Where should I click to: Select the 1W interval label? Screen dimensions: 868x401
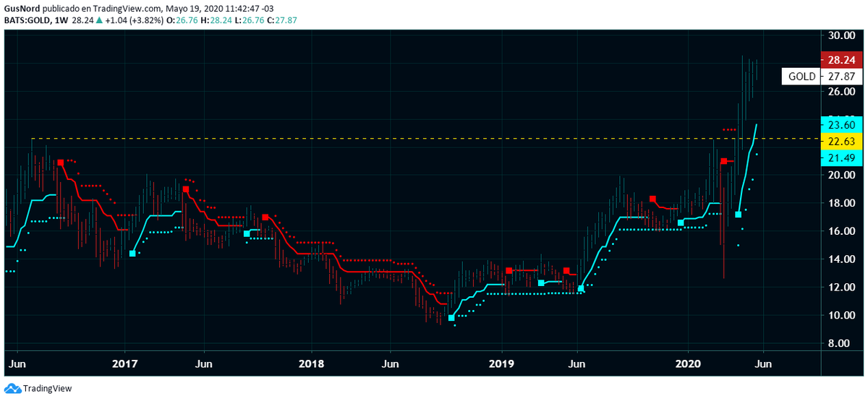click(60, 20)
